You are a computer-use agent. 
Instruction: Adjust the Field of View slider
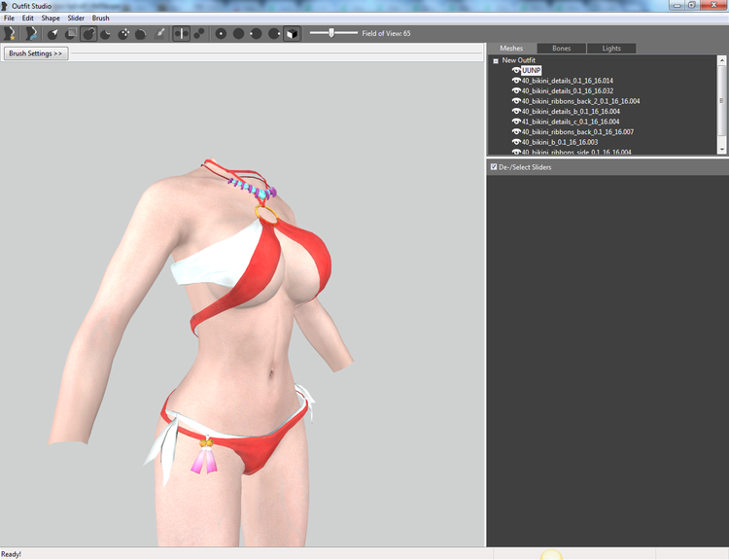coord(331,33)
